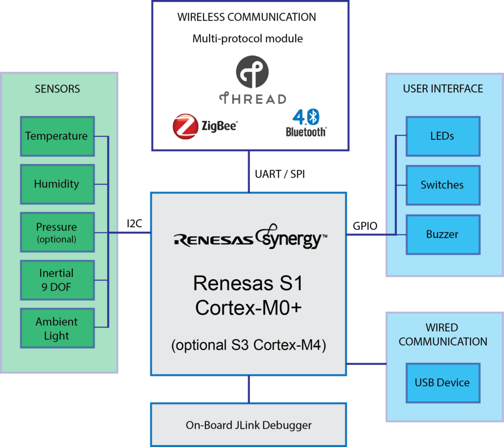
Task: Toggle the LEDs block
Action: click(442, 136)
